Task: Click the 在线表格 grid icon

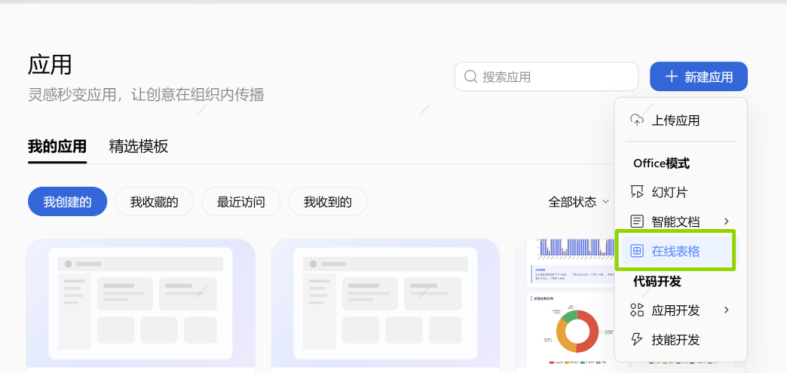Action: (636, 251)
